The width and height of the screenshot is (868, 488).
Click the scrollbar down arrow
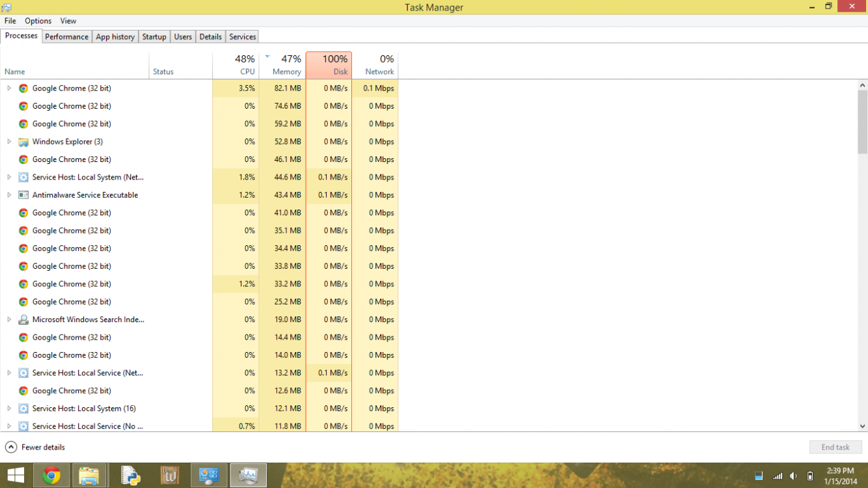tap(863, 426)
